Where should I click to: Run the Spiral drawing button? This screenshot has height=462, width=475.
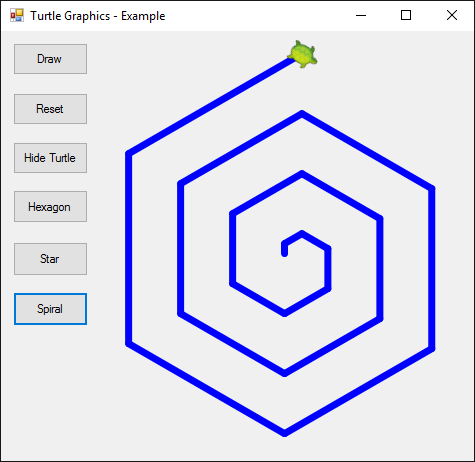coord(50,309)
